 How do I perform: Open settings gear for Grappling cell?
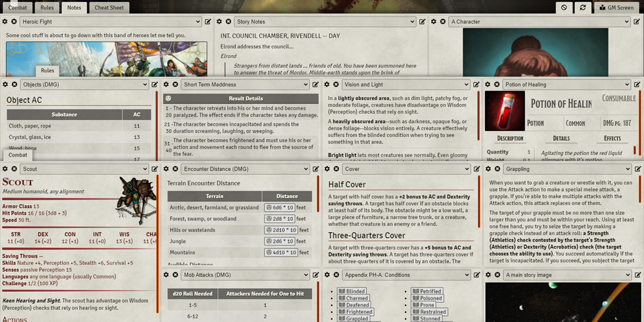pyautogui.click(x=488, y=169)
